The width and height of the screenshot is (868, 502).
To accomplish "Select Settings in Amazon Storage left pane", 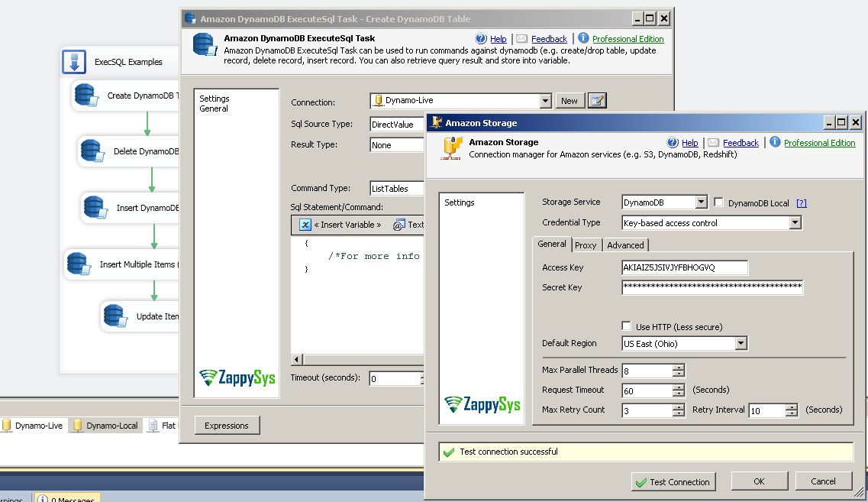I will pyautogui.click(x=460, y=202).
